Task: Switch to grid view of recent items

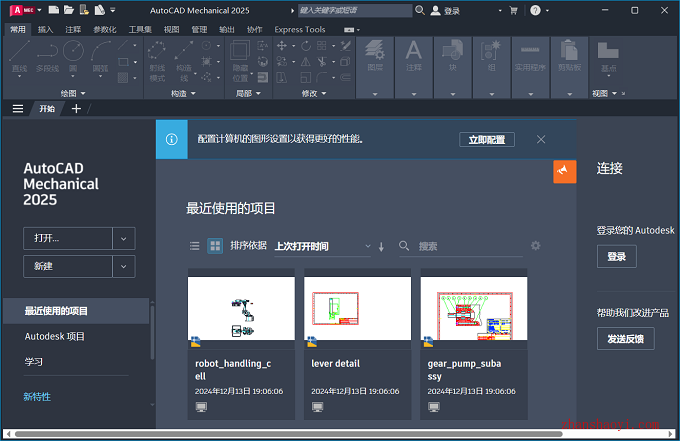Action: coord(215,246)
